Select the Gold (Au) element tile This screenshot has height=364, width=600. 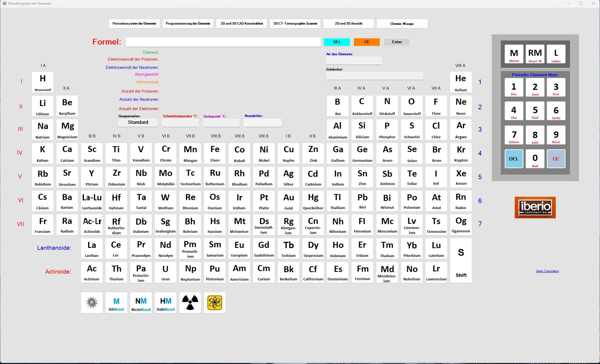pos(289,201)
